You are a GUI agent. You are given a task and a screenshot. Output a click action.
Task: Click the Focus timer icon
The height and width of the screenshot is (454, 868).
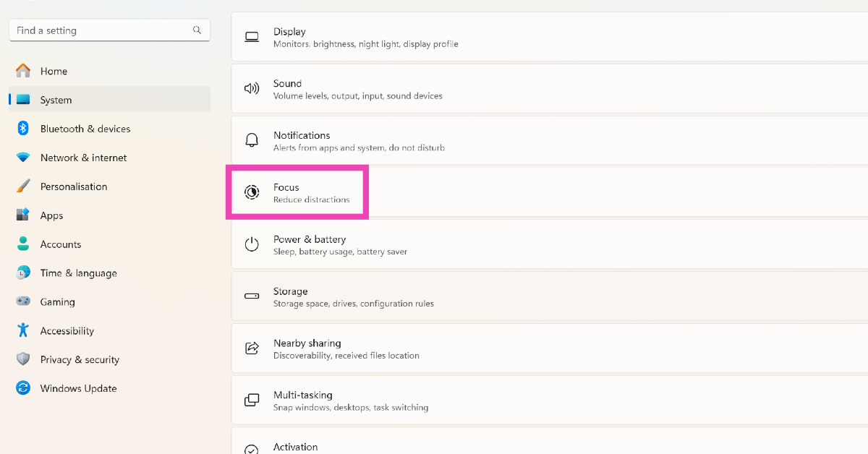click(x=252, y=192)
